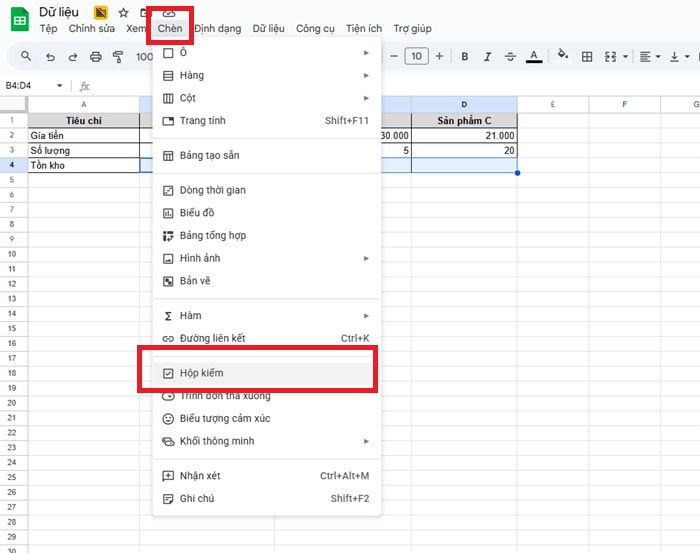Open the Công cụ menu
700x553 pixels.
point(315,29)
